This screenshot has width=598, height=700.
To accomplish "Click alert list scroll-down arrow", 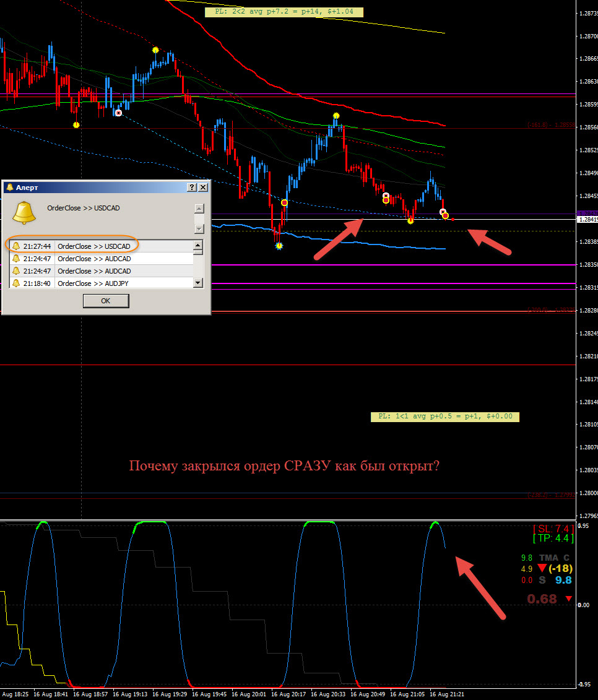I will click(198, 283).
